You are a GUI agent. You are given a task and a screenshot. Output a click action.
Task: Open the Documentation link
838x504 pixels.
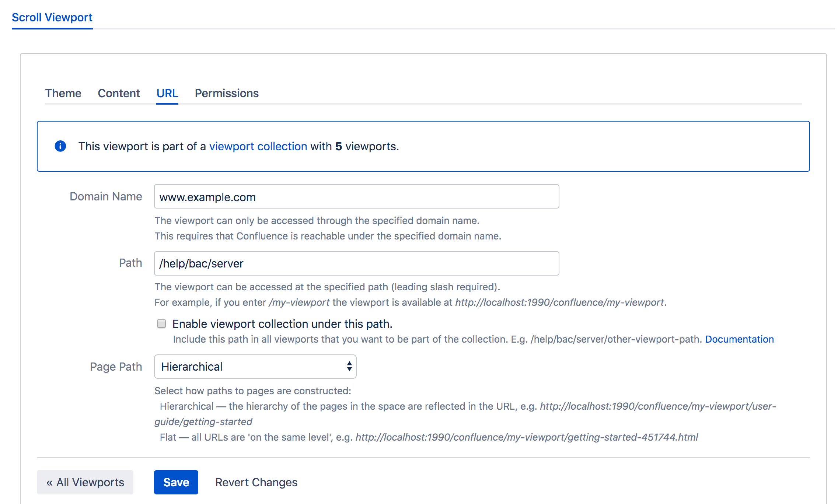739,339
